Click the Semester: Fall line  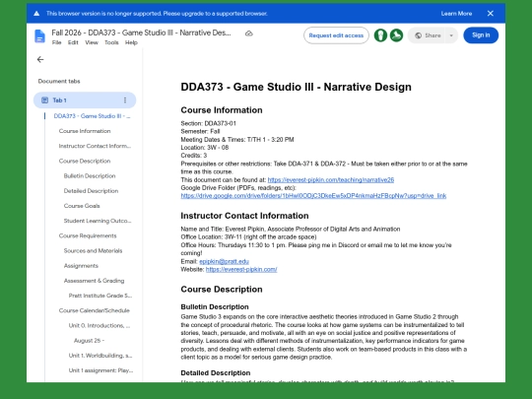(200, 131)
